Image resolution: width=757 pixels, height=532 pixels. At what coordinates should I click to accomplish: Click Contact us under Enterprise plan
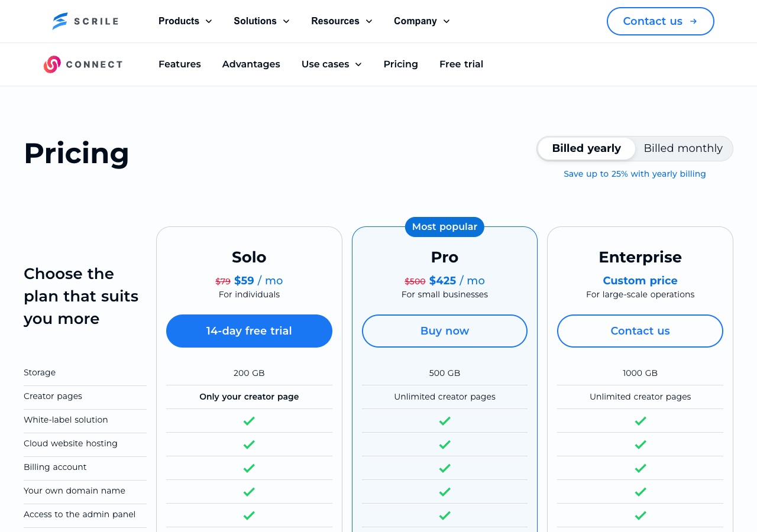click(x=640, y=331)
